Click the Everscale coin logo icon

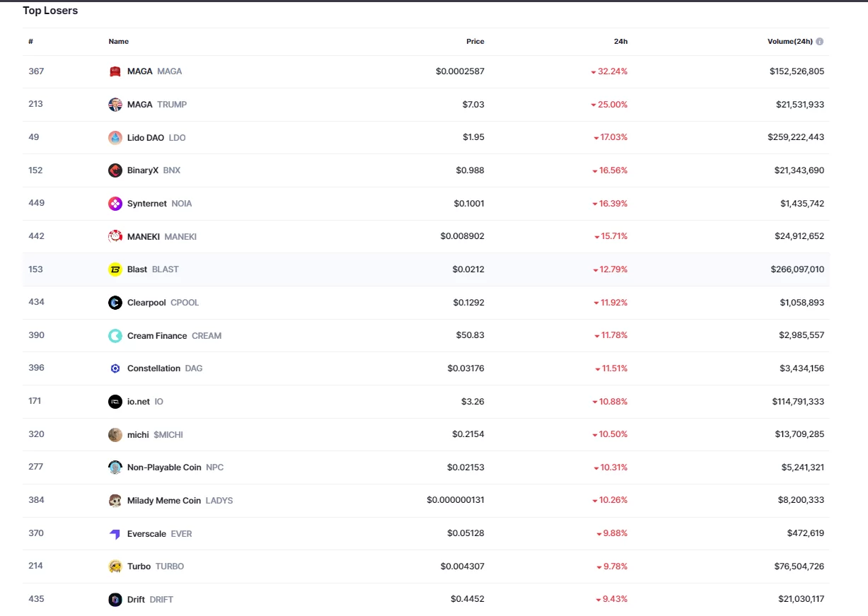pos(115,534)
